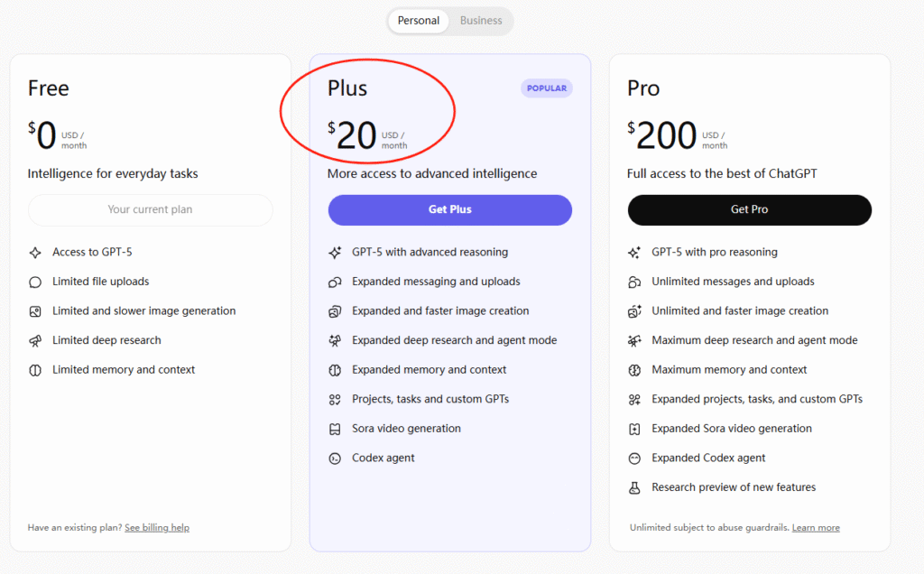The image size is (924, 574).
Task: Click the POPULAR badge on Plus
Action: coord(547,88)
